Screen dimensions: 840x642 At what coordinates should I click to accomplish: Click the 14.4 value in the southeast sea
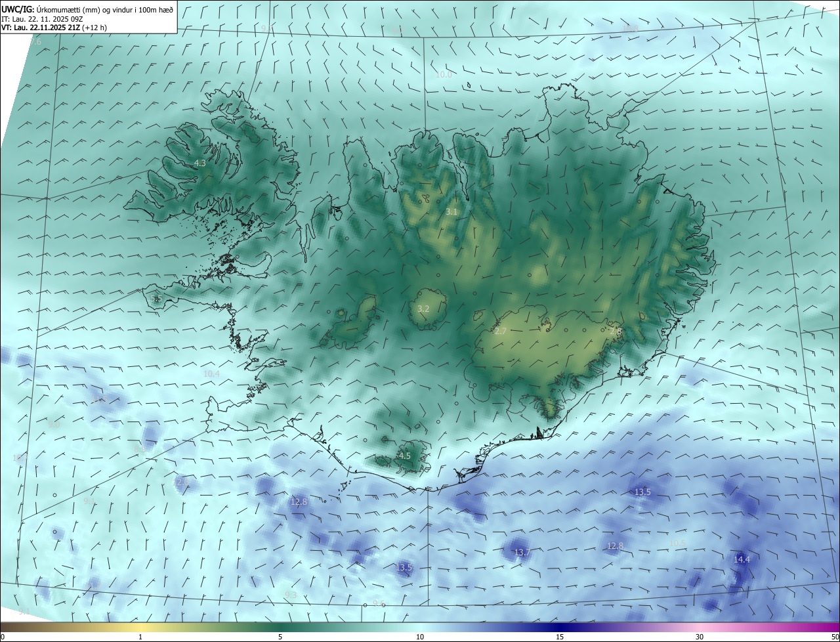(742, 559)
